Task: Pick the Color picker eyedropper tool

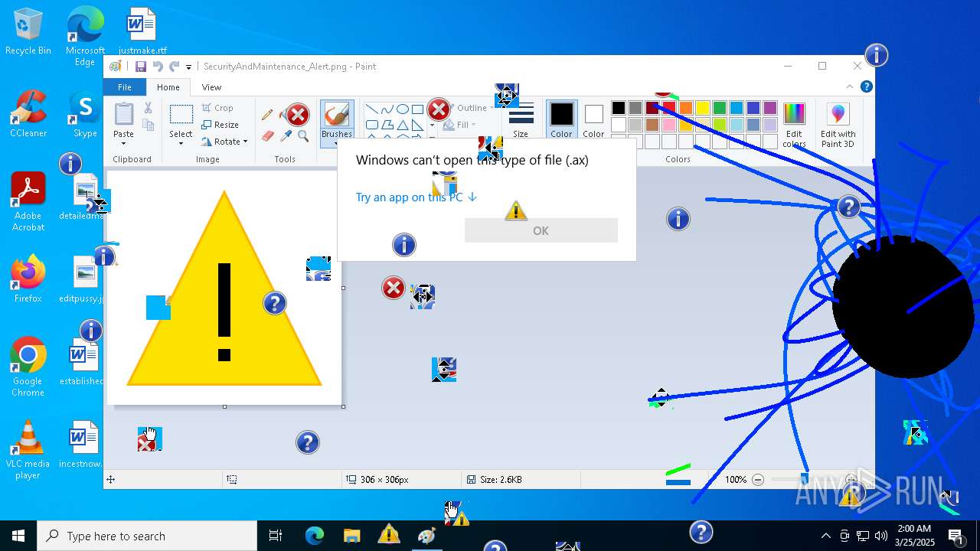Action: pos(286,136)
